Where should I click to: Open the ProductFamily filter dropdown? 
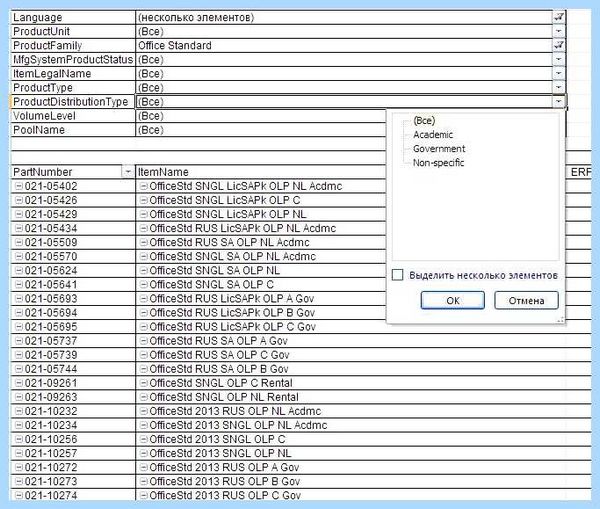(x=559, y=46)
